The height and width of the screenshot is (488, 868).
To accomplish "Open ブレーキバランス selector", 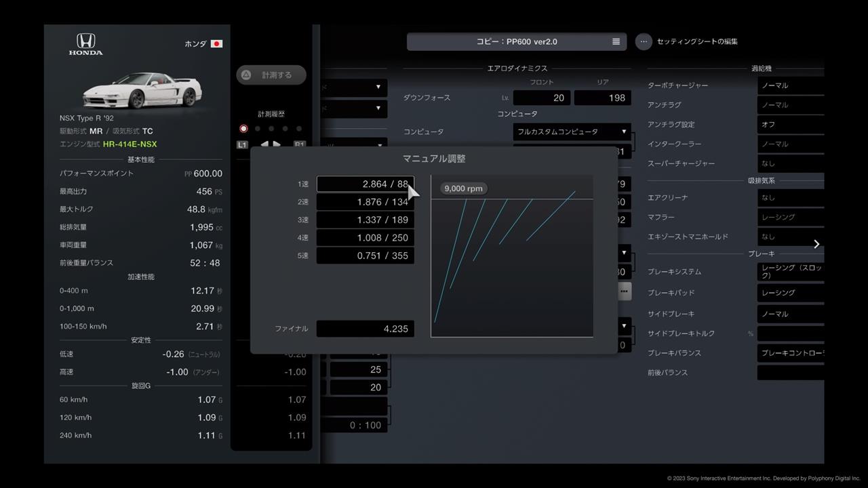I will (791, 353).
